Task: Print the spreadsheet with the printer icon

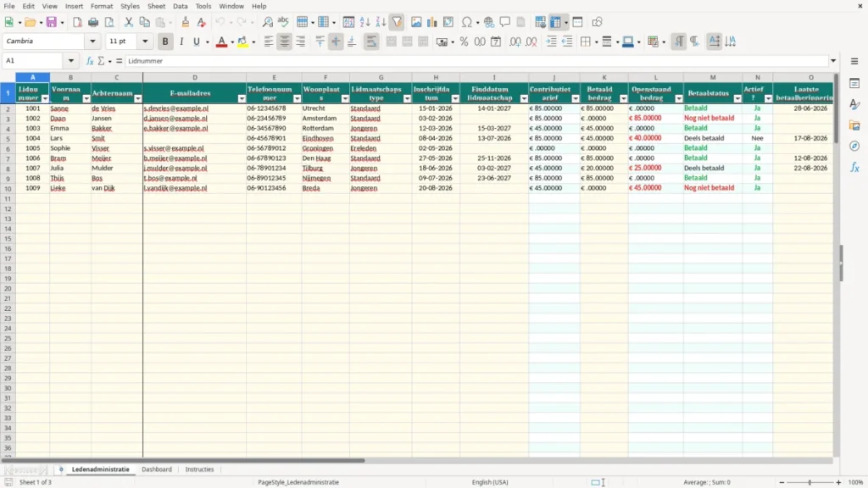Action: pyautogui.click(x=93, y=22)
